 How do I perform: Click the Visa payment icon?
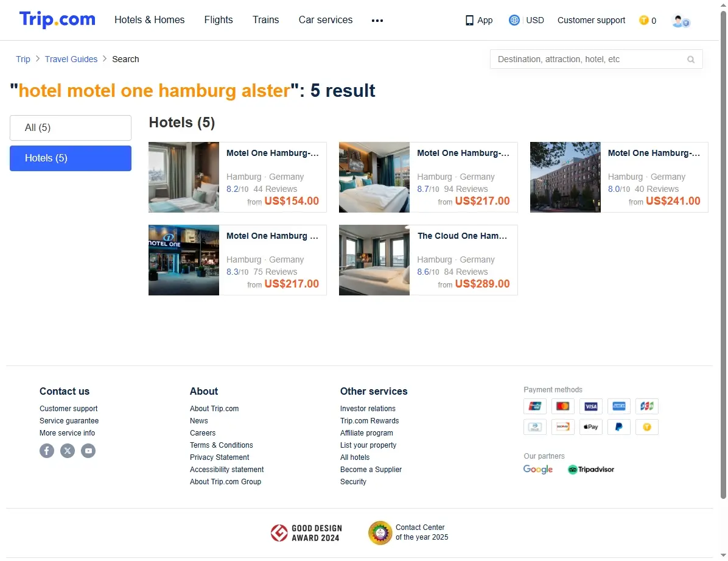(x=590, y=406)
